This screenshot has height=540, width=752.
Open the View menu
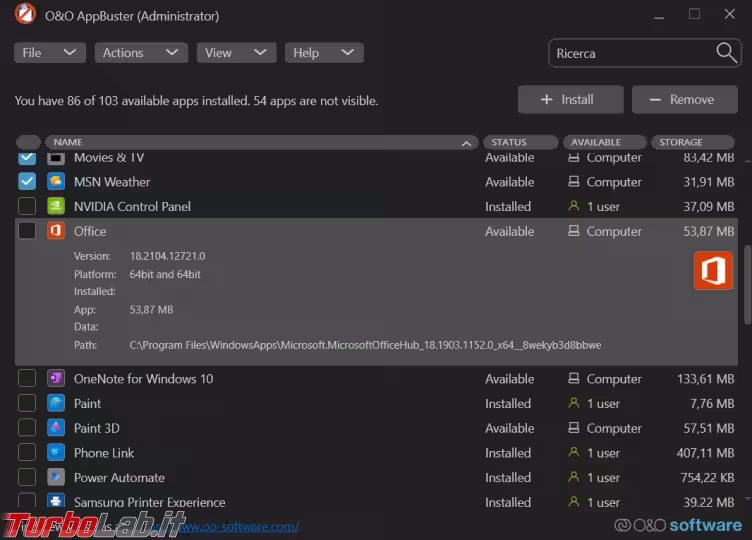(236, 53)
